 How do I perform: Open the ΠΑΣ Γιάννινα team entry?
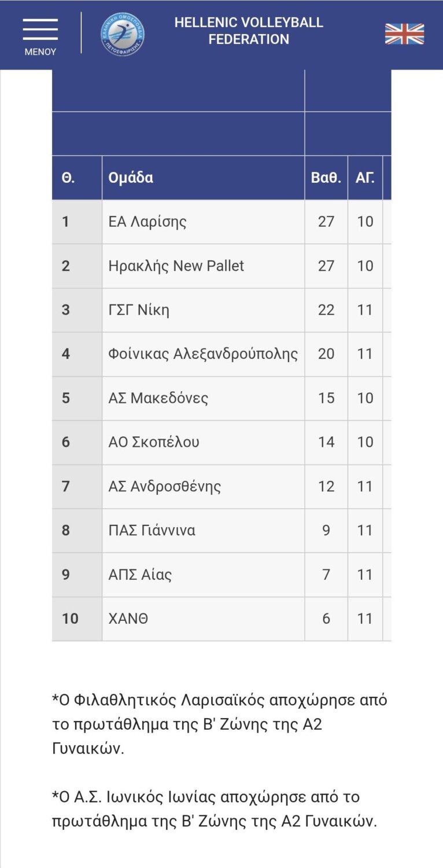[152, 530]
